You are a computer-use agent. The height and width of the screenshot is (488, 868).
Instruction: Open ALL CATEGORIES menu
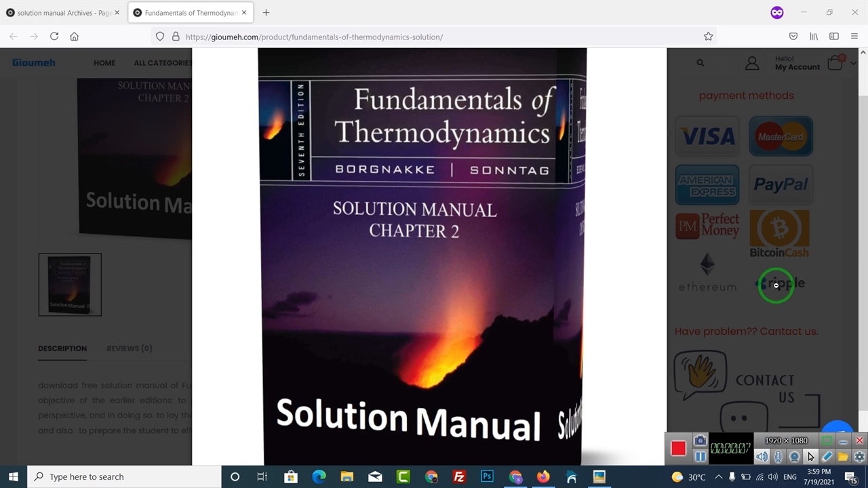coord(163,63)
